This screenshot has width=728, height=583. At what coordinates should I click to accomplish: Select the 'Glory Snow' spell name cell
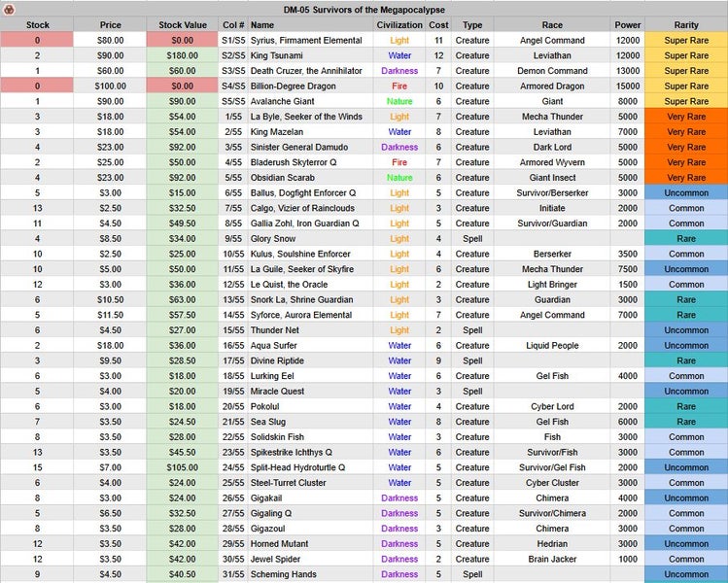[x=311, y=239]
